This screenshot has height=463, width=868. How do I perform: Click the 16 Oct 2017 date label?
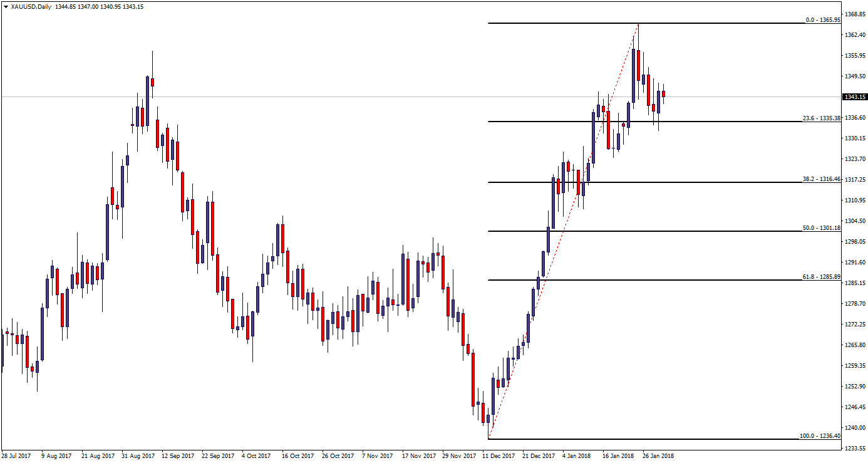tap(297, 456)
